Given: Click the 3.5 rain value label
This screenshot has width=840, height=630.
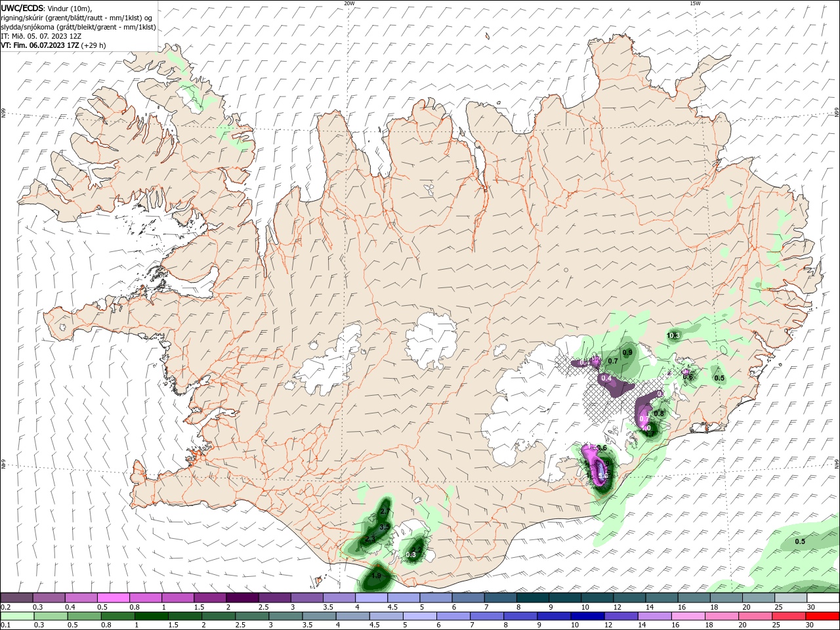Looking at the screenshot, I should click(x=385, y=527).
